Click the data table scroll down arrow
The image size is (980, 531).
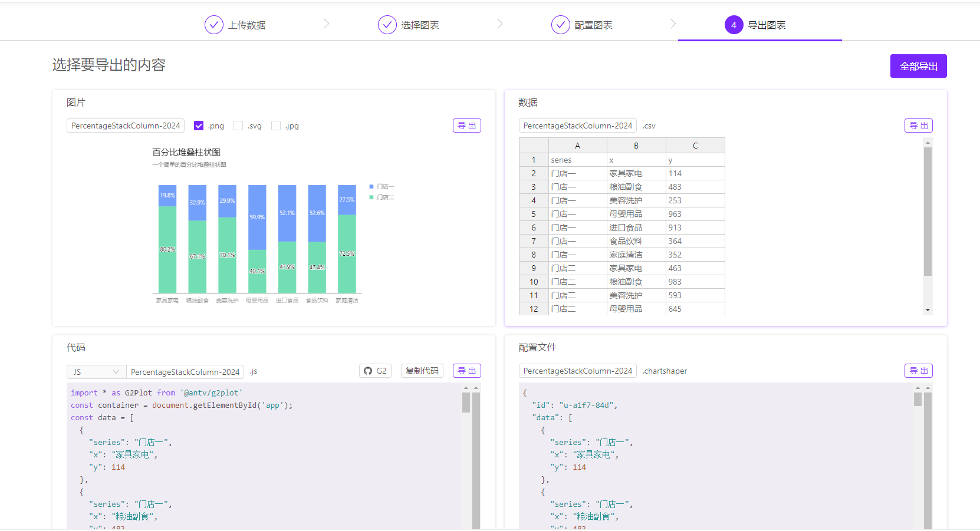tap(928, 309)
